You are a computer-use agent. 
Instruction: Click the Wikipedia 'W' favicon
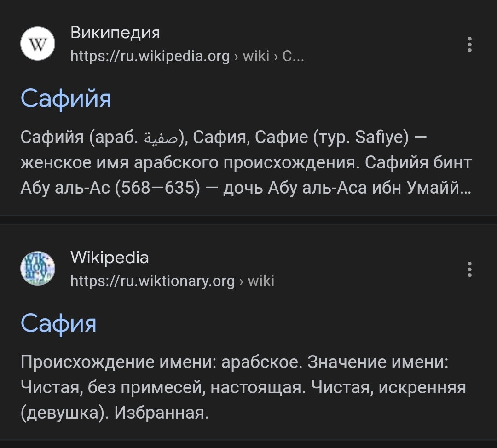[38, 44]
